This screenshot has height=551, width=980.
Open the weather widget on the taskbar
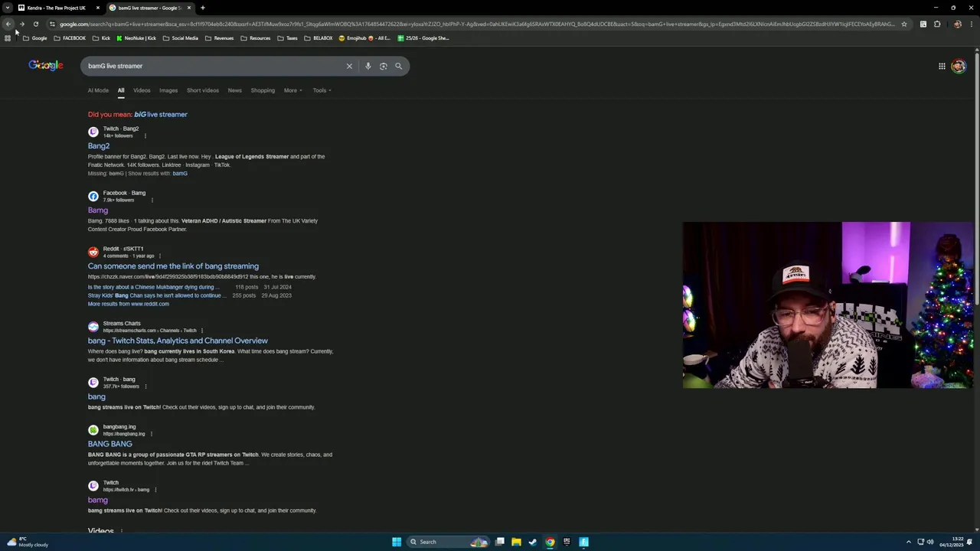click(28, 542)
